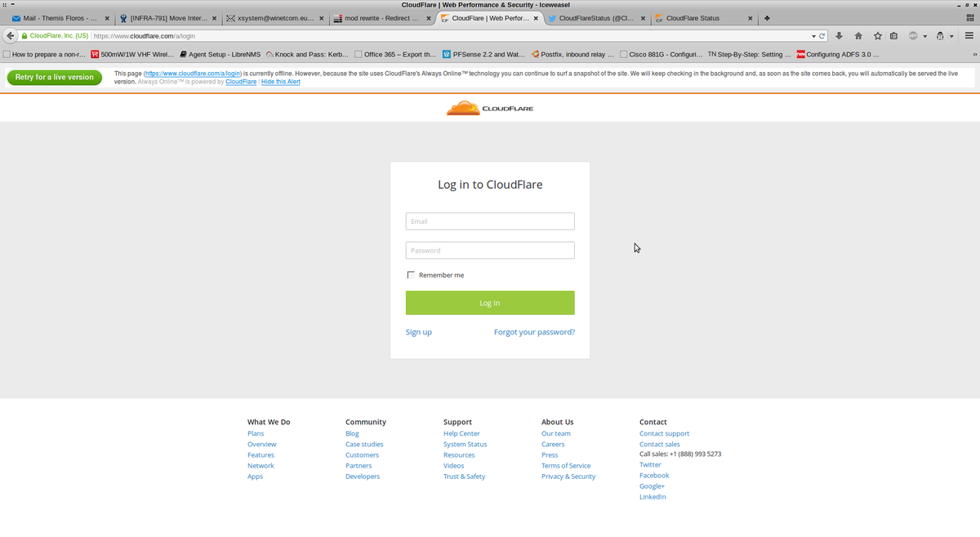Open the Knock and Pass: Kerb bookmark
Image resolution: width=980 pixels, height=537 pixels.
click(307, 55)
